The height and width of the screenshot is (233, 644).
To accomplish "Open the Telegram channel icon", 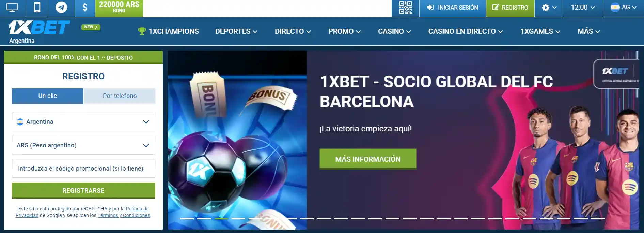I will (61, 8).
